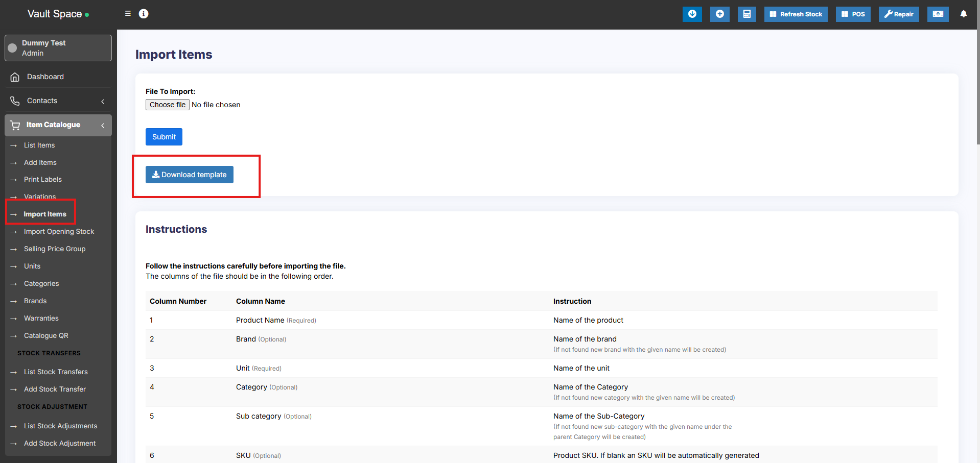Viewport: 980px width, 463px height.
Task: Open Import Opening Stock in sidebar
Action: click(x=59, y=232)
